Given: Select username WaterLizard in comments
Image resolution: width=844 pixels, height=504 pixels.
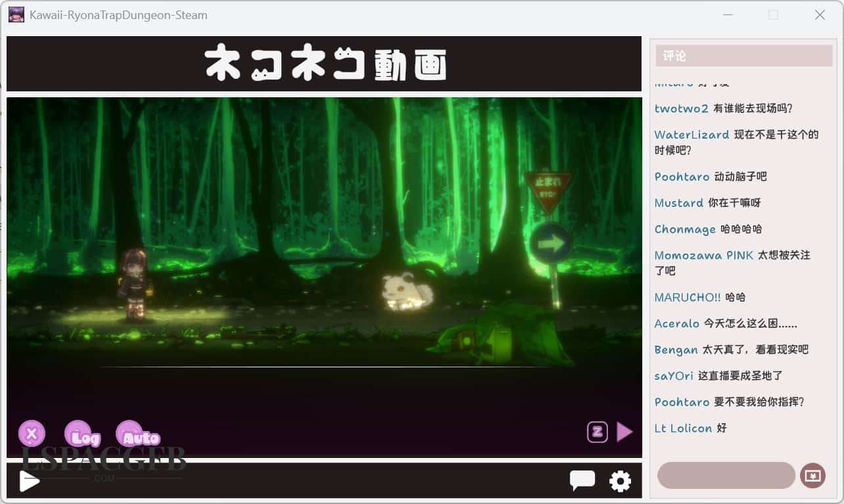Looking at the screenshot, I should (x=692, y=135).
